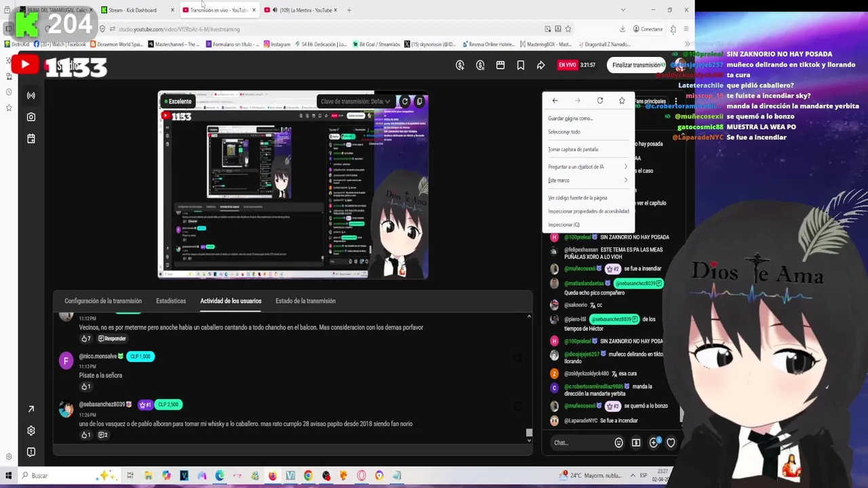Click scroll down arrow of activity list

click(x=529, y=441)
